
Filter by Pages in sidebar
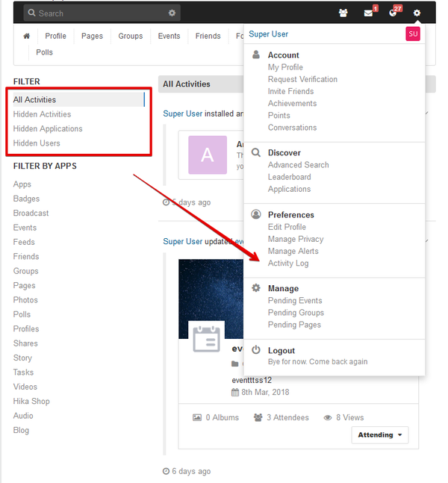tap(24, 286)
